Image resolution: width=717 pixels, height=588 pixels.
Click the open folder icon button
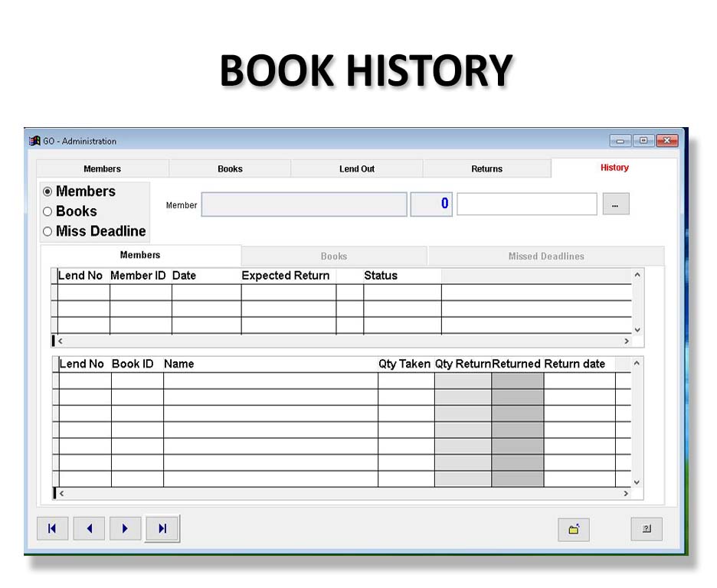click(573, 529)
